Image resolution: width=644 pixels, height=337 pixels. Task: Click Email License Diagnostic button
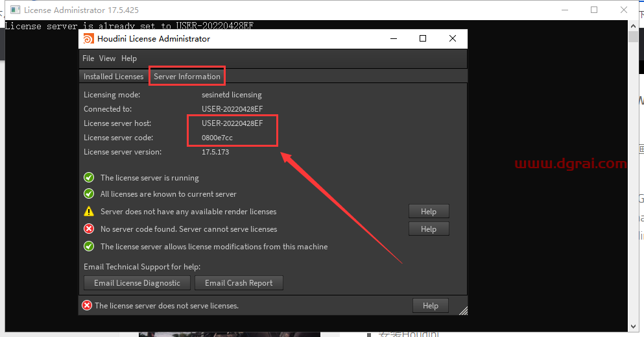coord(137,282)
